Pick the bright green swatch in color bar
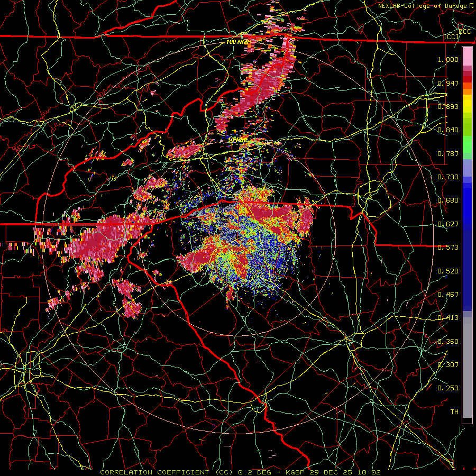This screenshot has height=476, width=476. (467, 144)
